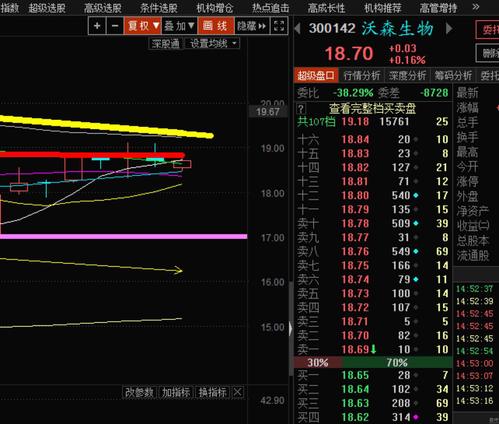
Task: Click 委差 -8728 value
Action: click(434, 93)
